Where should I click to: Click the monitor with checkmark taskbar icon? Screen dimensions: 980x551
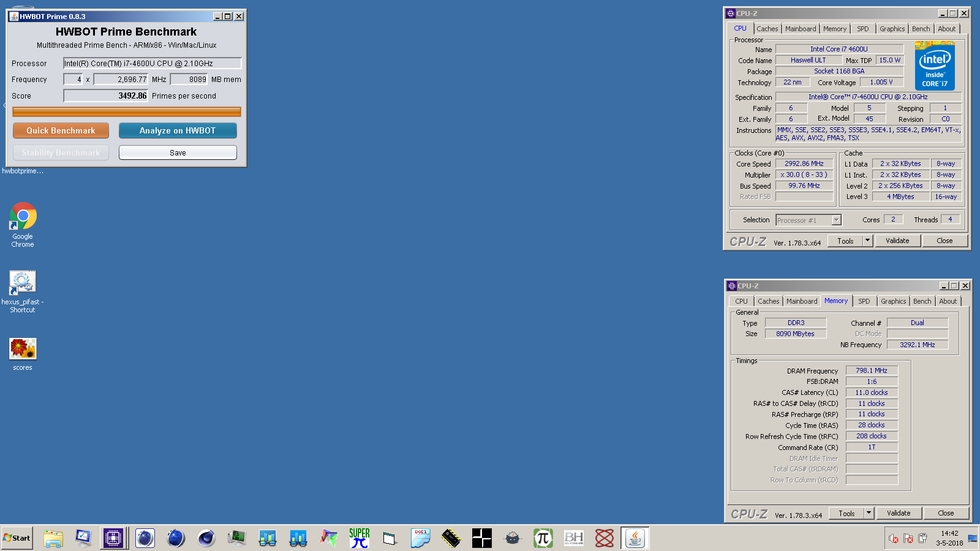[x=83, y=538]
